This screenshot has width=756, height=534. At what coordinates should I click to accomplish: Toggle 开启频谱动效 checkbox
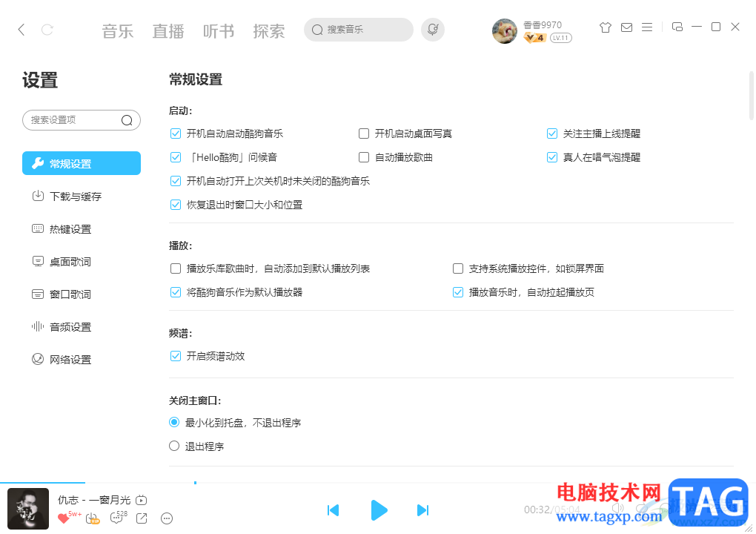pyautogui.click(x=176, y=356)
